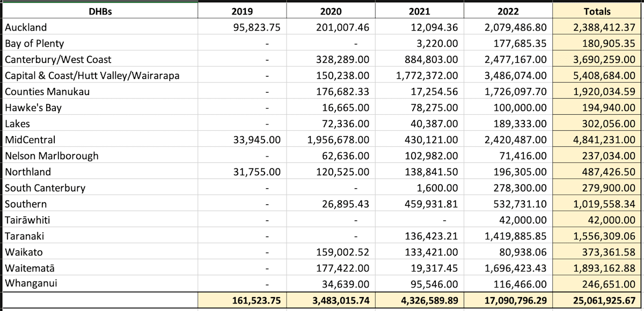This screenshot has height=311, width=644.
Task: Click the Whanganui row label
Action: click(31, 285)
